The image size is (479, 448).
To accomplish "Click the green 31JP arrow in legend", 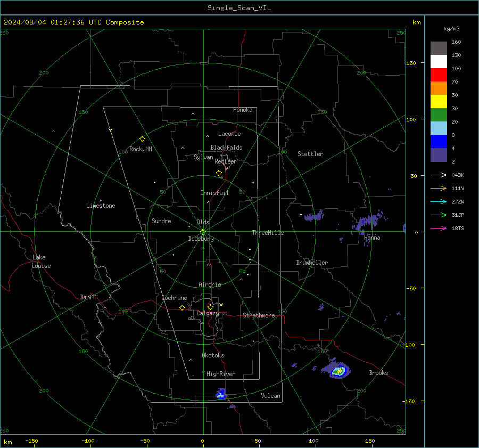I will (x=439, y=215).
